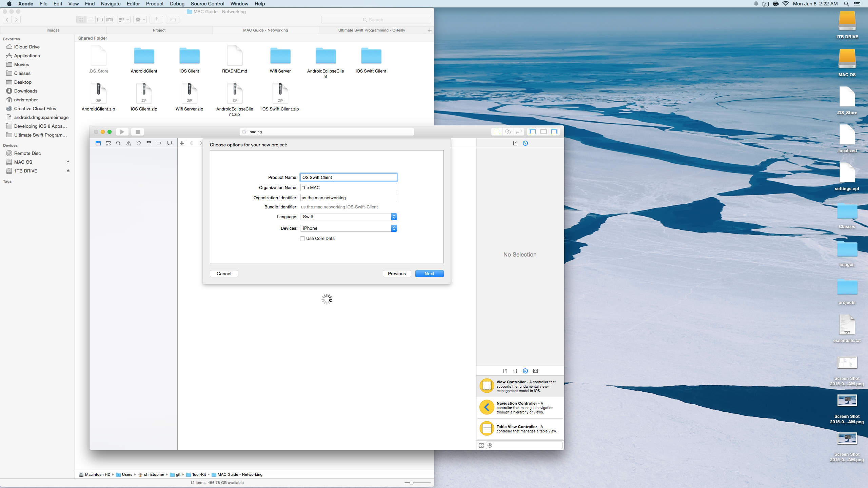
Task: Click the Utilities panel toggle icon
Action: click(x=554, y=132)
